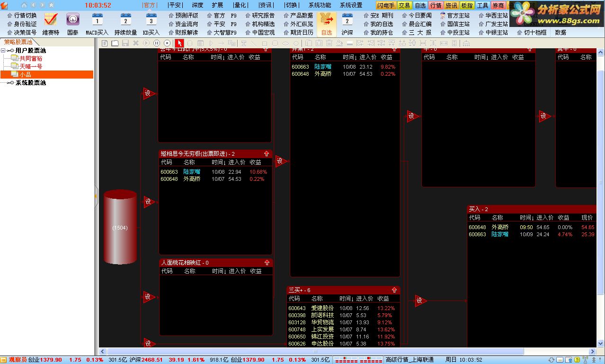Click the green 交易 button
The height and width of the screenshot is (364, 605).
pos(404,6)
